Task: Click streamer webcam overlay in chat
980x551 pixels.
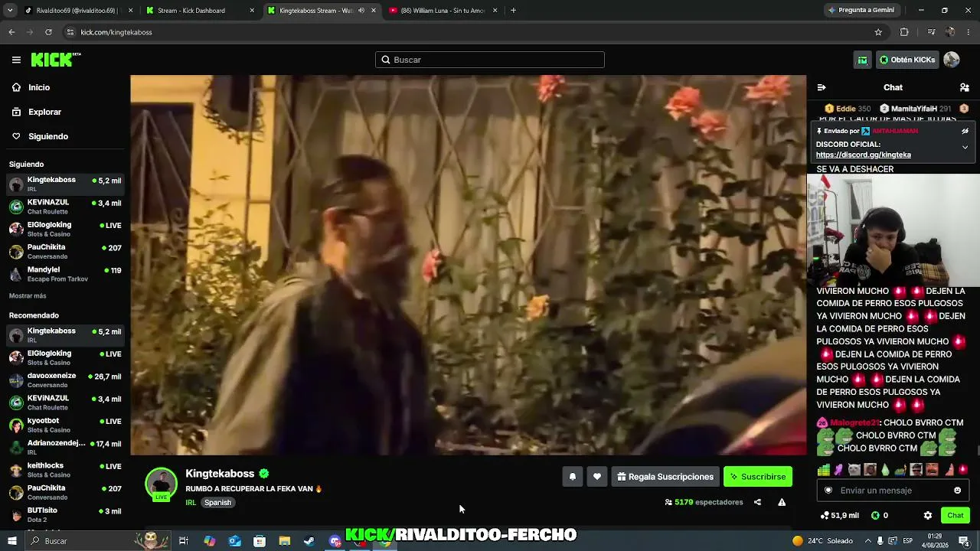Action: [893, 230]
